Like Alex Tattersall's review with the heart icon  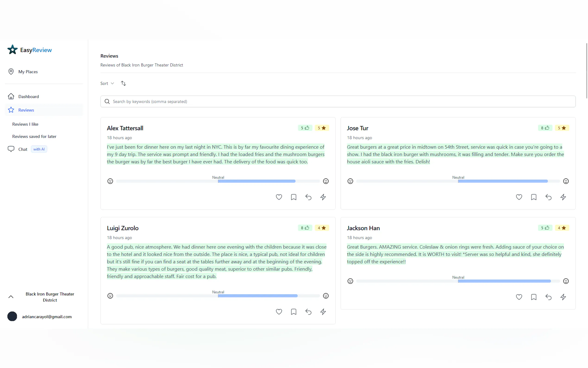279,197
